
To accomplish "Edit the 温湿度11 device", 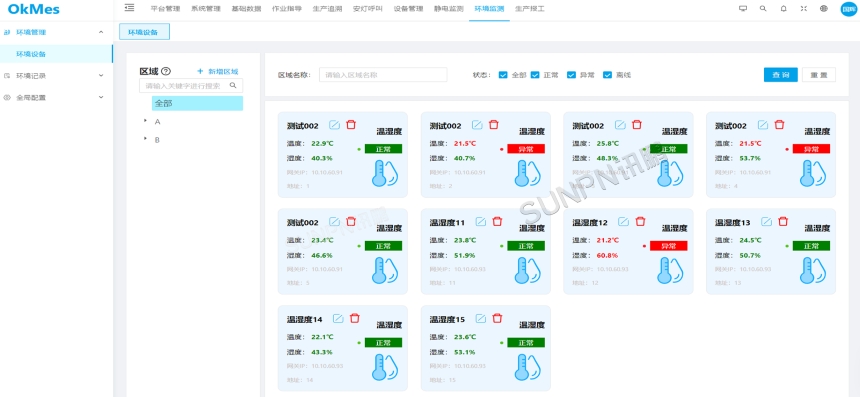I will 481,222.
